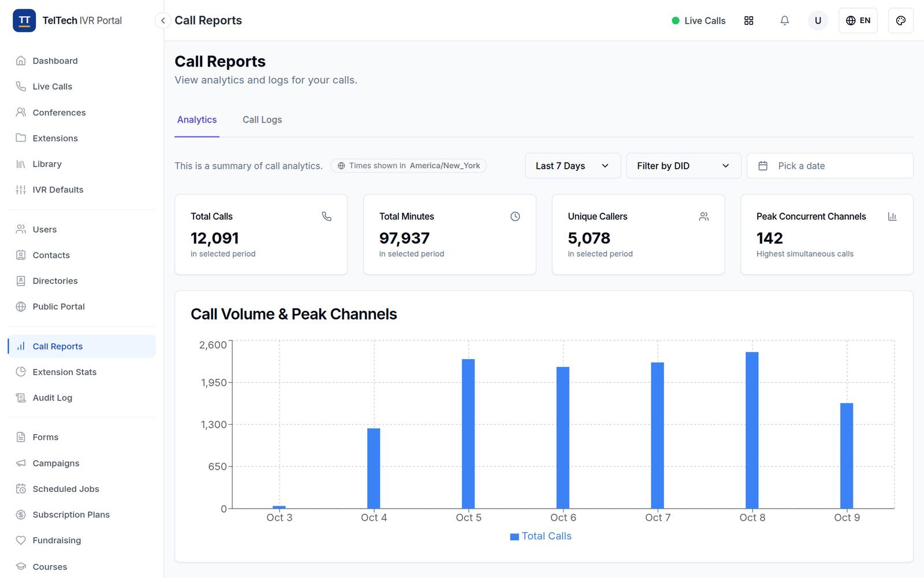Image resolution: width=924 pixels, height=578 pixels.
Task: Click the clock icon in Total Minutes card
Action: pyautogui.click(x=515, y=216)
